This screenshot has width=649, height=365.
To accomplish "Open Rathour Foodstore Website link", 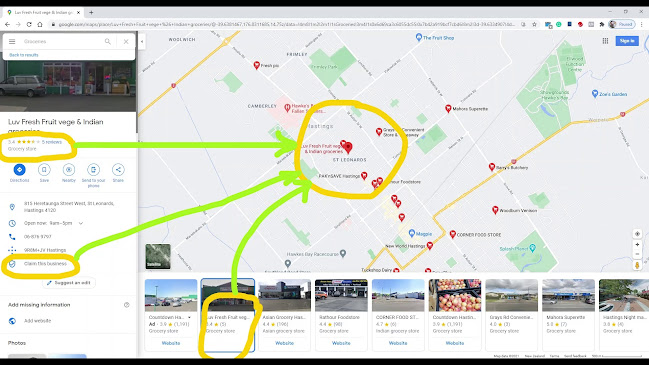I will click(x=341, y=343).
